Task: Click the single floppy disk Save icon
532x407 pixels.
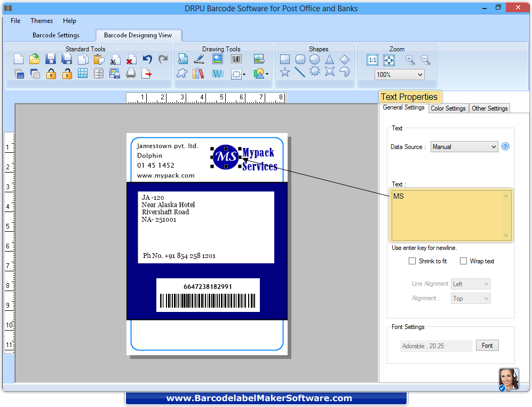Action: [x=51, y=59]
